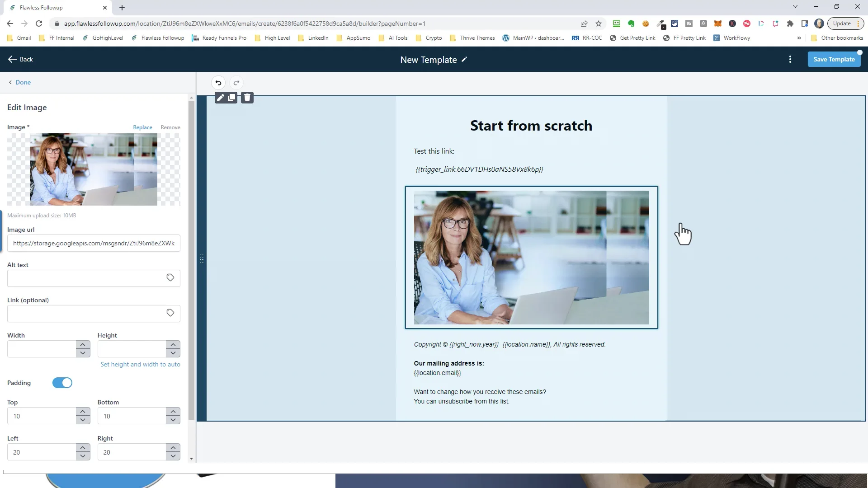Expand the hidden bookmarks chevron
Screen dimensions: 868x488
tap(799, 38)
